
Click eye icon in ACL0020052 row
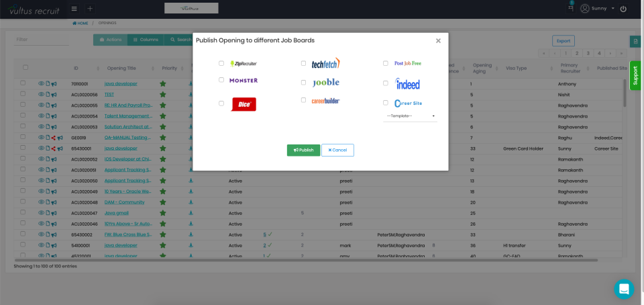(x=41, y=159)
